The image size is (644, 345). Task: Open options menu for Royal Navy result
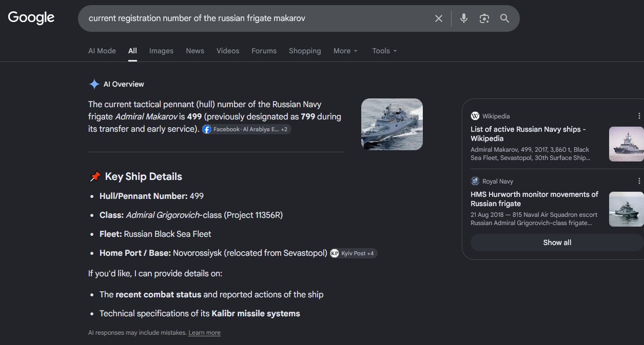click(639, 181)
